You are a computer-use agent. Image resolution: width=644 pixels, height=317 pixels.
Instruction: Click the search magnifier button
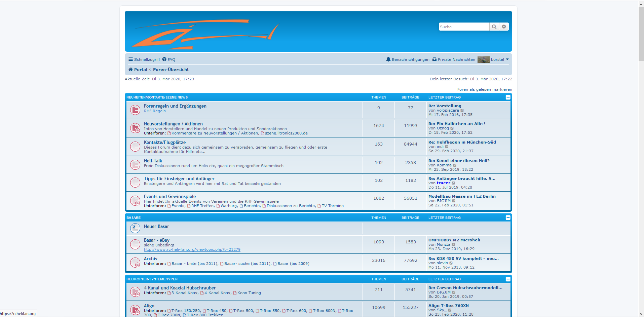point(494,27)
